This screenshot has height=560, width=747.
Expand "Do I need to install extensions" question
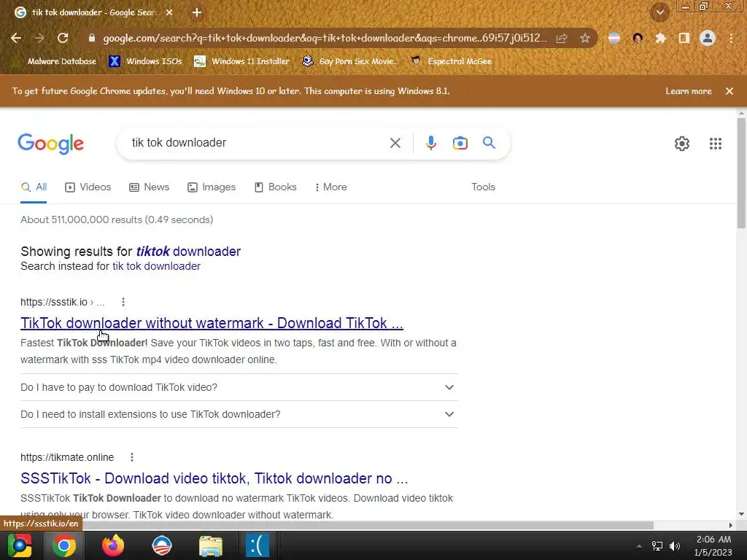click(x=239, y=414)
